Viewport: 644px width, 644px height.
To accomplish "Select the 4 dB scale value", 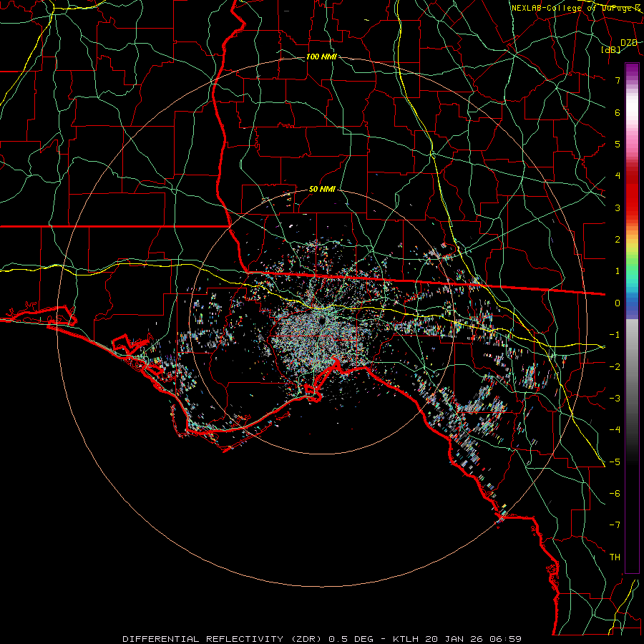I will [618, 176].
